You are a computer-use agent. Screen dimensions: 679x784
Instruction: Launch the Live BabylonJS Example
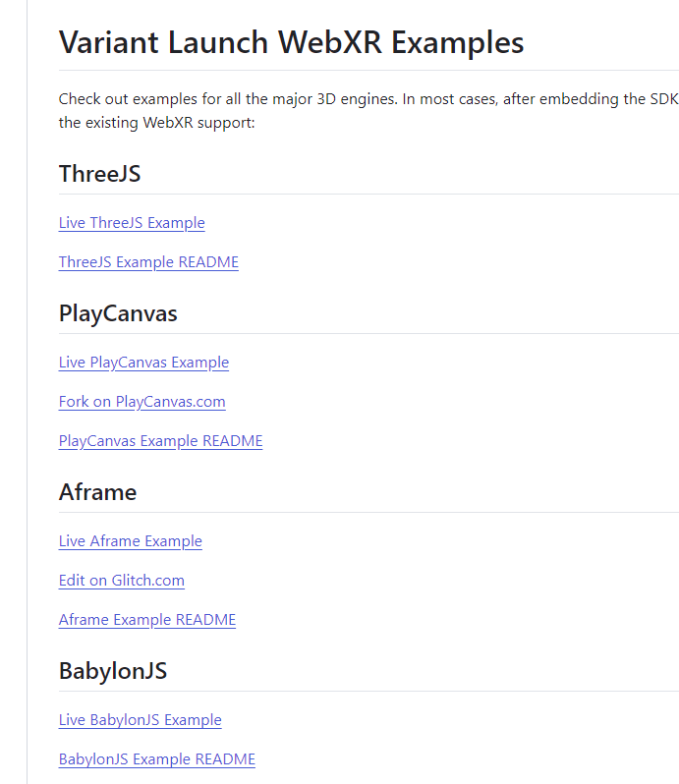tap(140, 719)
